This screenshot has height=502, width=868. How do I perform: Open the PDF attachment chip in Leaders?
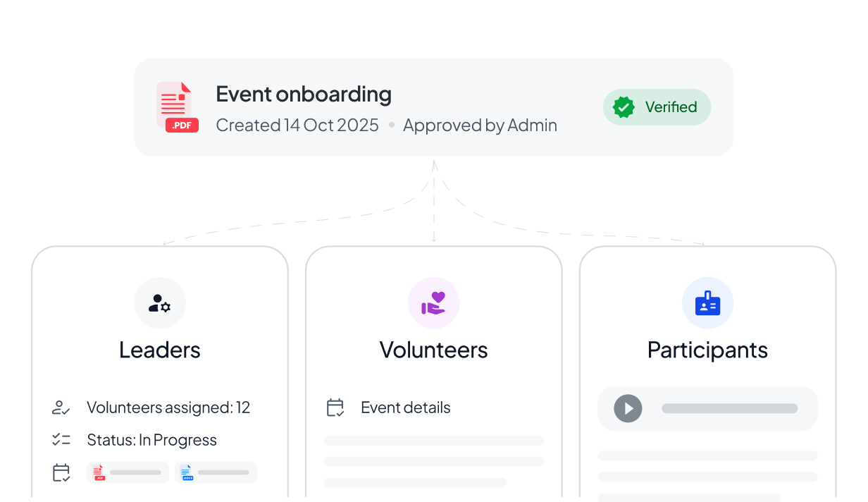(128, 472)
